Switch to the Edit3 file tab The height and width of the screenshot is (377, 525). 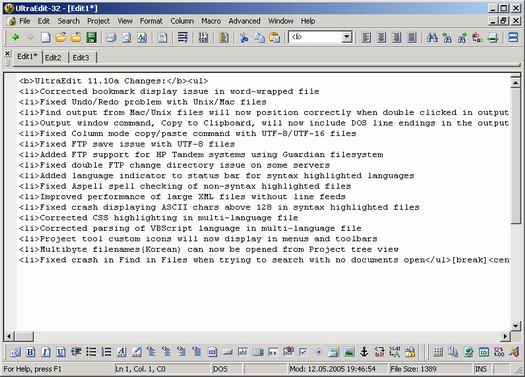[81, 58]
